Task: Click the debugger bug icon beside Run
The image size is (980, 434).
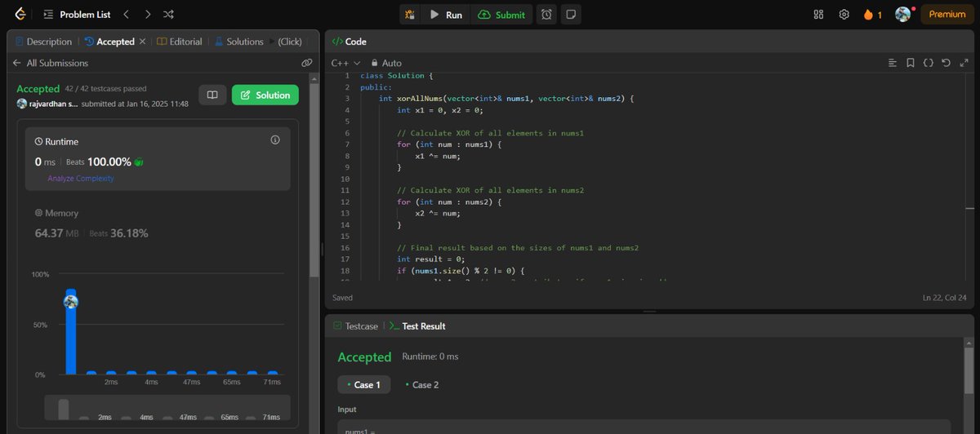Action: 410,15
